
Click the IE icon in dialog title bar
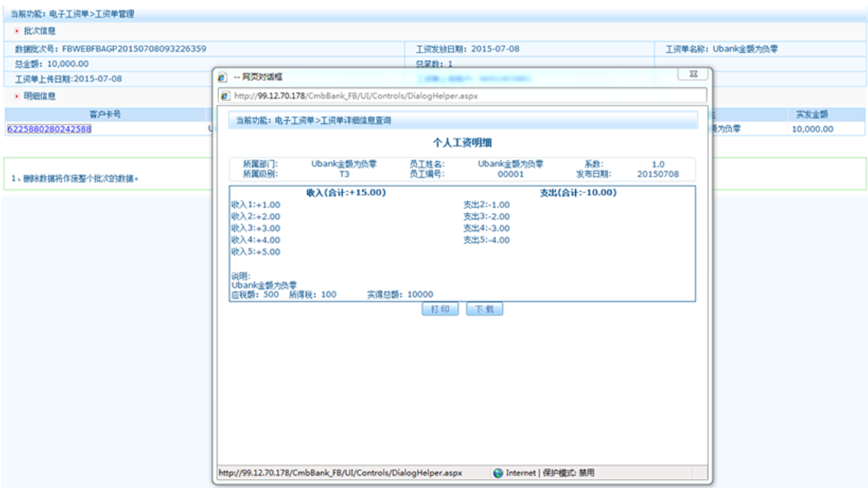(222, 78)
